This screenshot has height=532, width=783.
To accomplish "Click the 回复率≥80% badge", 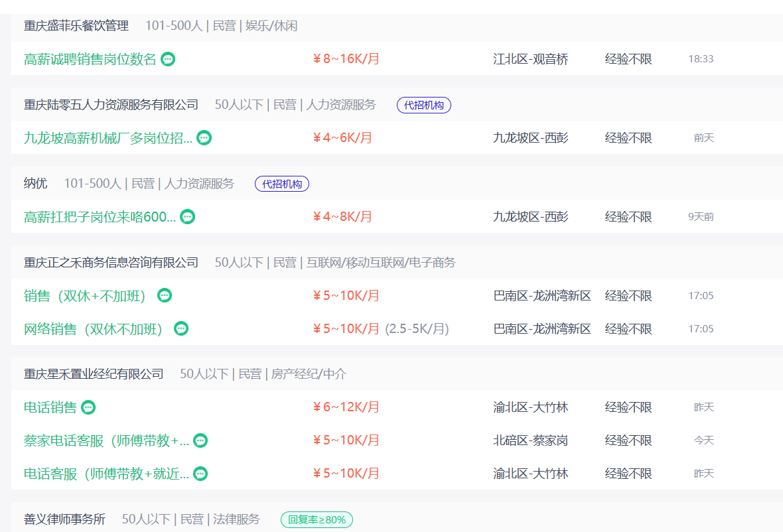I will point(317,519).
